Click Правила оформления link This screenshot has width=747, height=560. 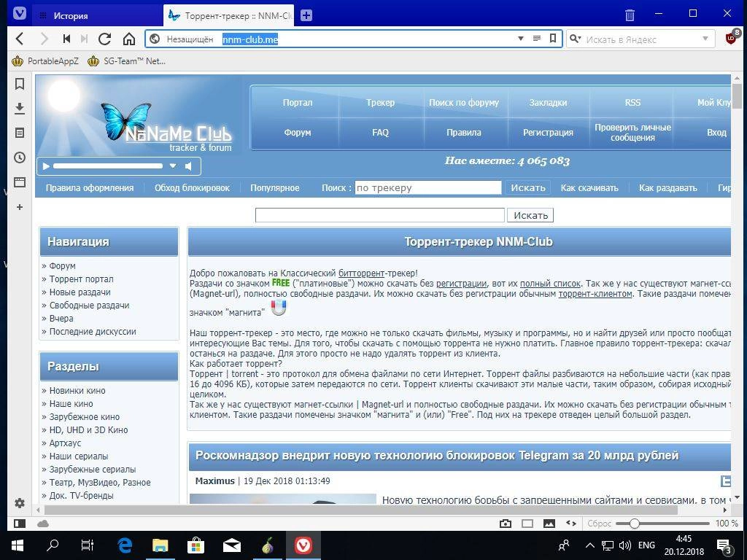click(x=90, y=187)
